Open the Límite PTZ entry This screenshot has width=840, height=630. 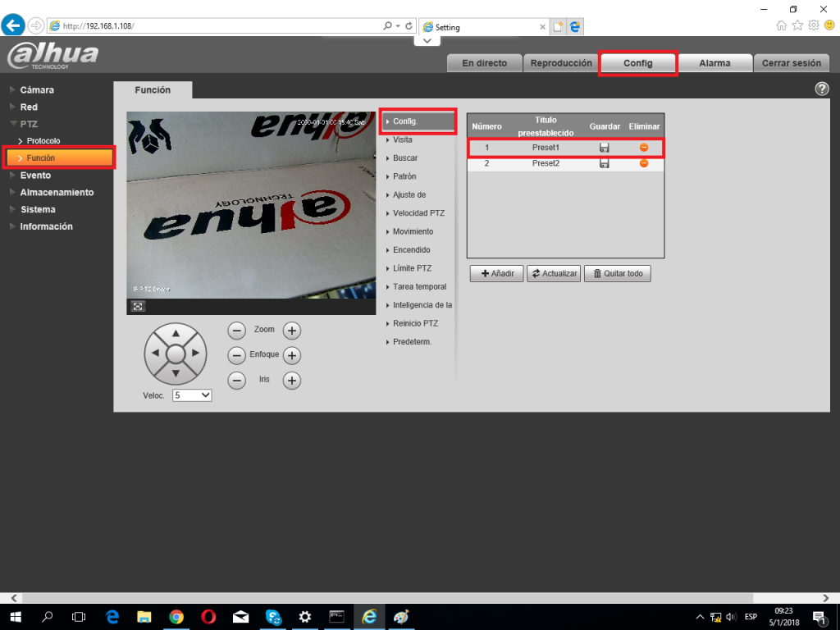412,268
